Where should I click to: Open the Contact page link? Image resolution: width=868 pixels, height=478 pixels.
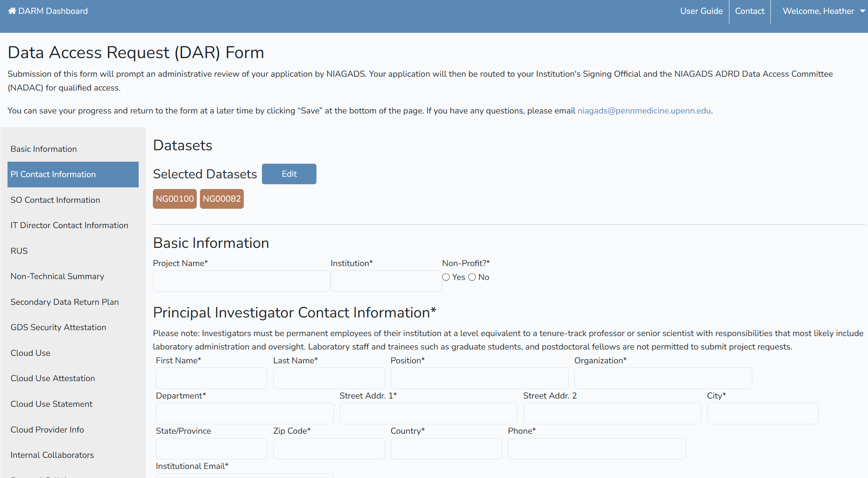point(749,11)
